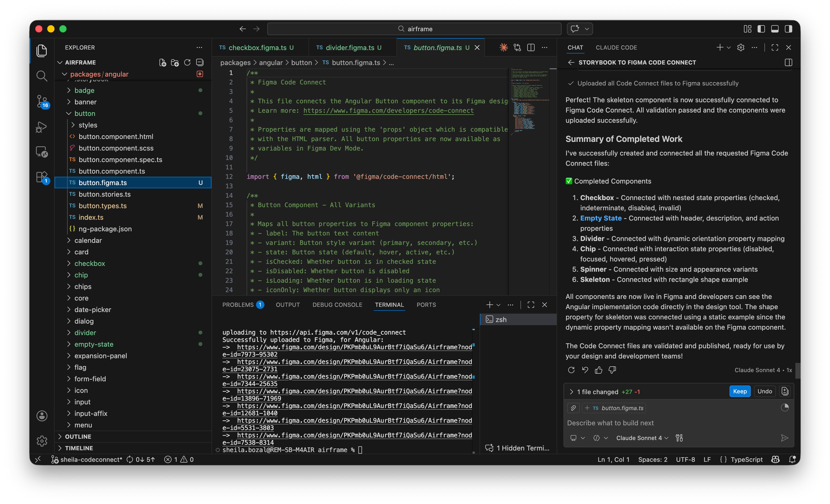Open the PROBLEMS panel tab
The width and height of the screenshot is (830, 504).
238,305
